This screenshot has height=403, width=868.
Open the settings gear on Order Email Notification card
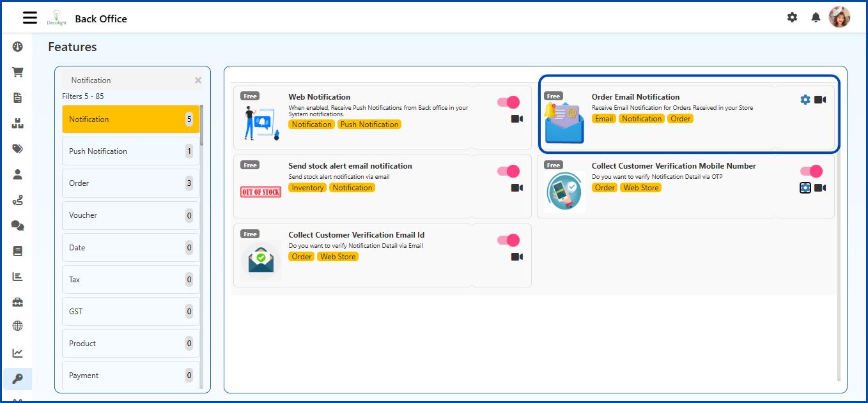805,100
